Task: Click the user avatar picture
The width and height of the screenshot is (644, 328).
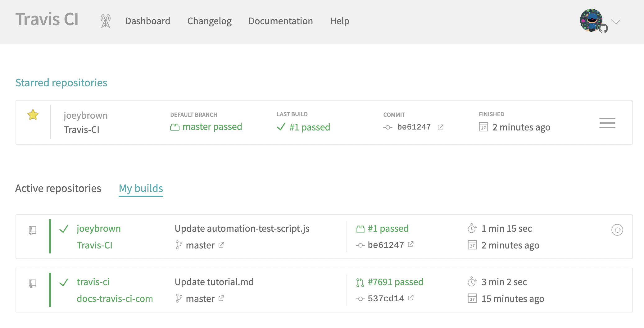Action: [591, 20]
